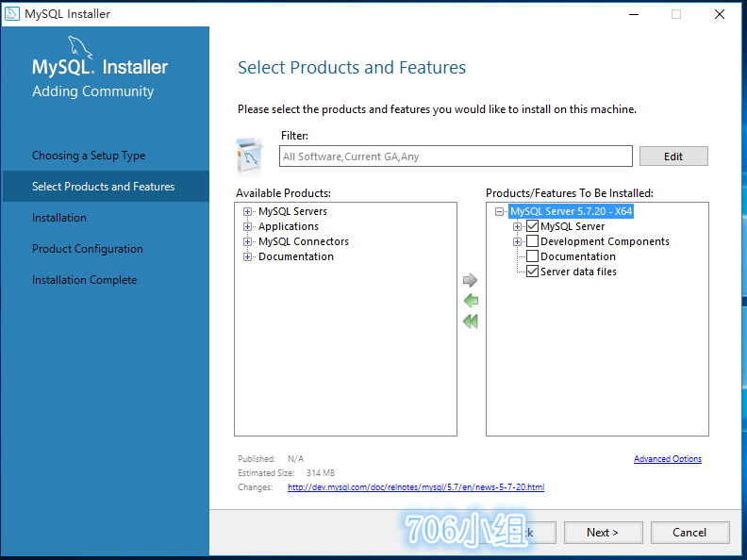The width and height of the screenshot is (747, 560).
Task: Expand the MySQL Connectors tree node
Action: (x=247, y=242)
